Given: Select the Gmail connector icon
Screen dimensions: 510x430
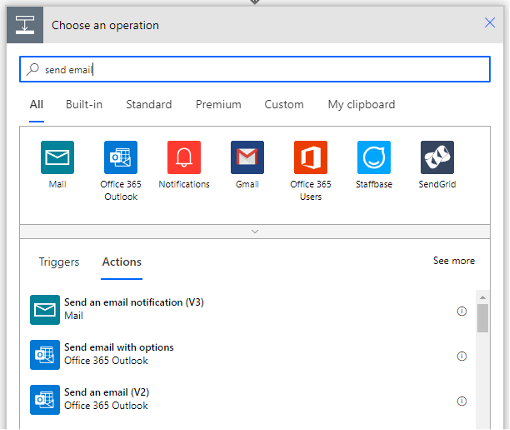Looking at the screenshot, I should coord(247,157).
